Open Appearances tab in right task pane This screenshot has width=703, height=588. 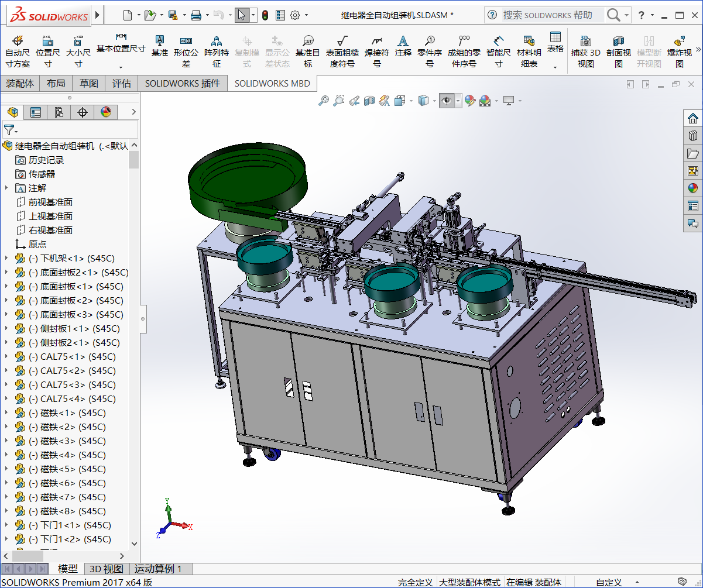coord(693,188)
